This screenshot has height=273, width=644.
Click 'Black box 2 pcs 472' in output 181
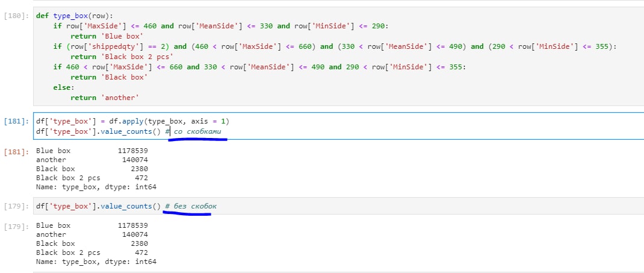click(92, 178)
